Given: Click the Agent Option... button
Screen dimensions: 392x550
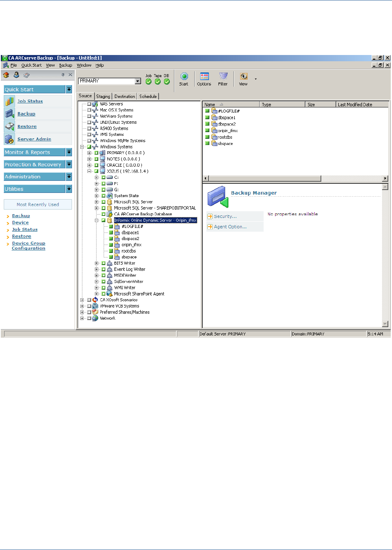Looking at the screenshot, I should pyautogui.click(x=235, y=227).
